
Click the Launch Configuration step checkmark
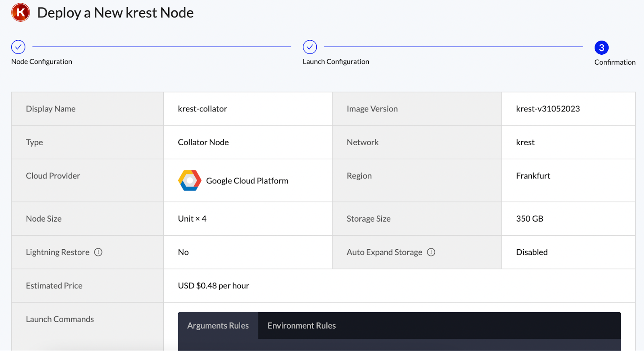click(x=310, y=47)
